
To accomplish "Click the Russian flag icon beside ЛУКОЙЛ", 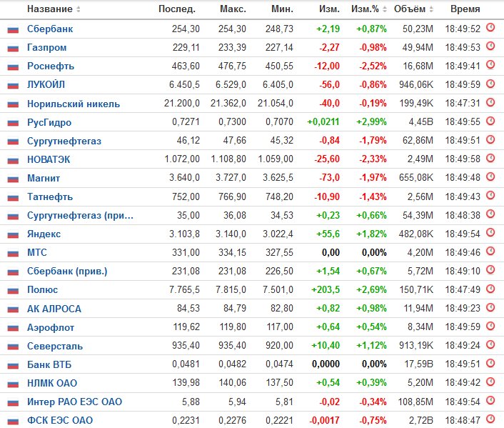I will (13, 86).
